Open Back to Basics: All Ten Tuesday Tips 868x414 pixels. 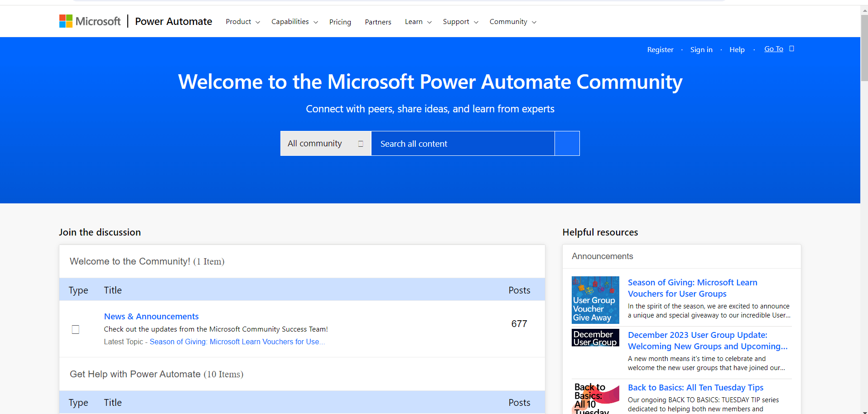tap(695, 387)
